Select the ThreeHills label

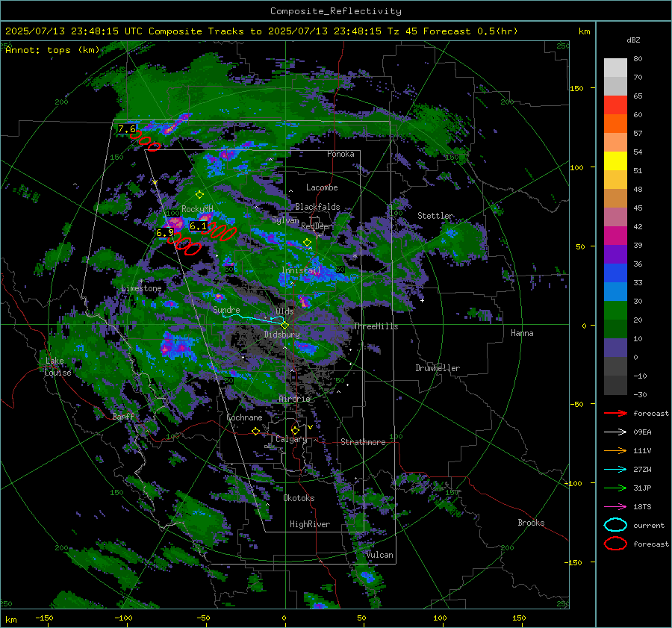[376, 326]
